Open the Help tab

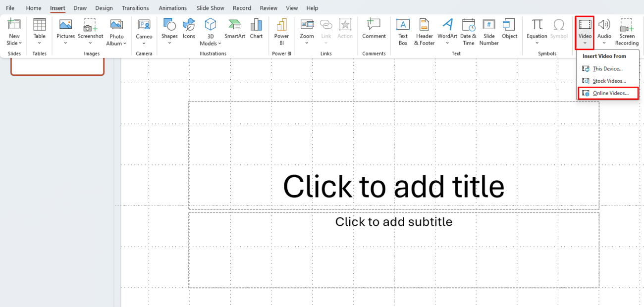coord(312,8)
